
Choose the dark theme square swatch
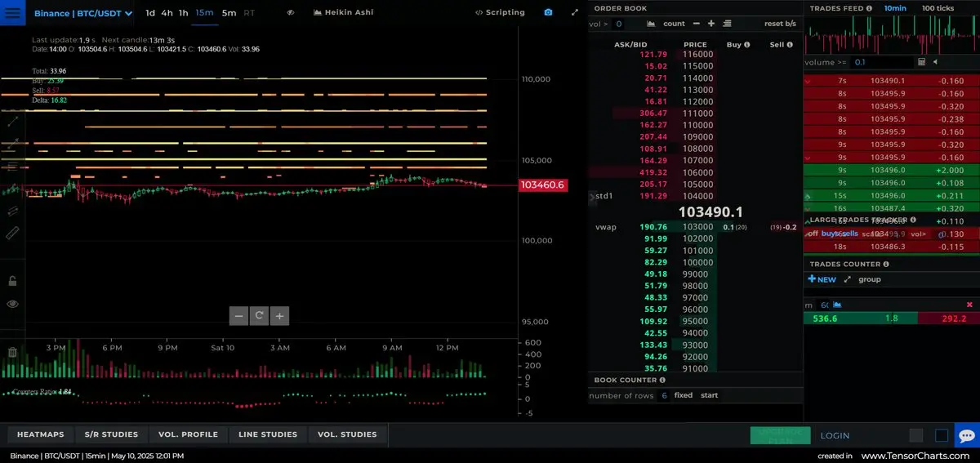[x=916, y=436]
